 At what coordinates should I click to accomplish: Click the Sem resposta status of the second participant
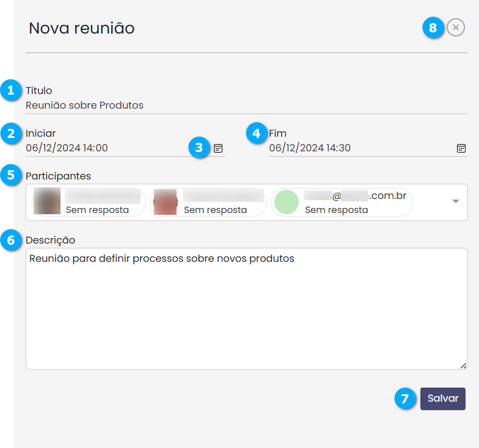click(215, 210)
